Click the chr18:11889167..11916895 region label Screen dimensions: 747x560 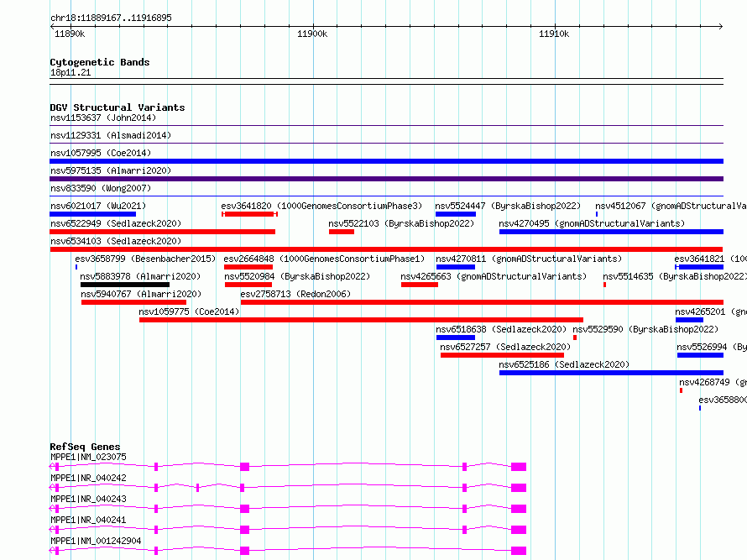111,18
